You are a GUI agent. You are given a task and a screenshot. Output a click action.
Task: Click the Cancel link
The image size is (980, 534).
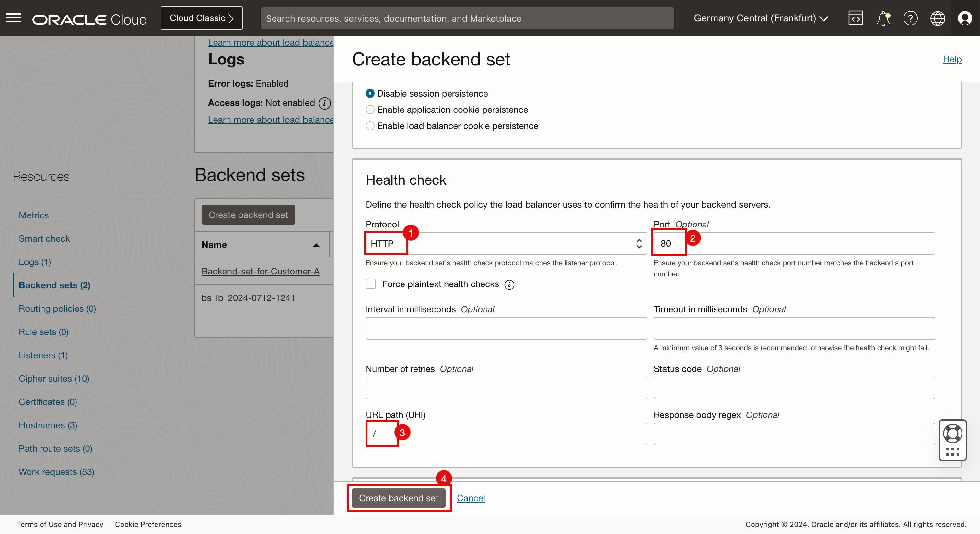point(471,498)
